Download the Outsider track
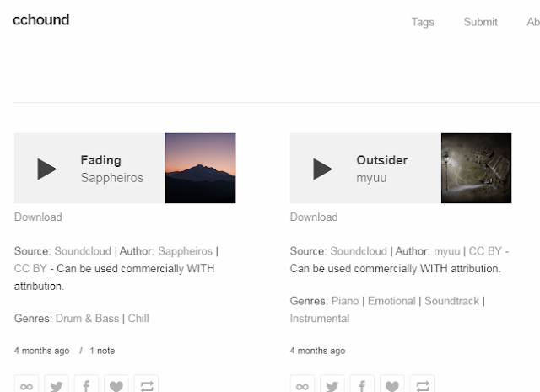 [x=314, y=217]
